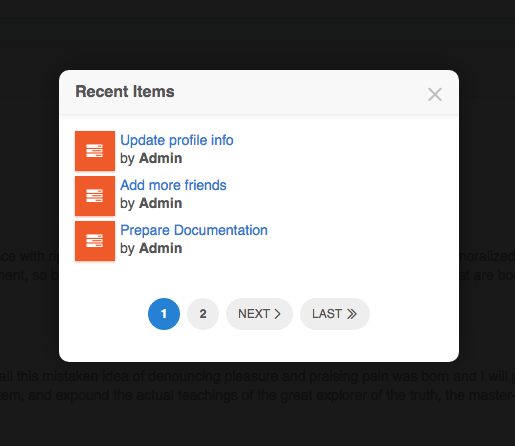The height and width of the screenshot is (446, 515).
Task: Select Admin author under Prepare Documentation
Action: click(x=161, y=248)
